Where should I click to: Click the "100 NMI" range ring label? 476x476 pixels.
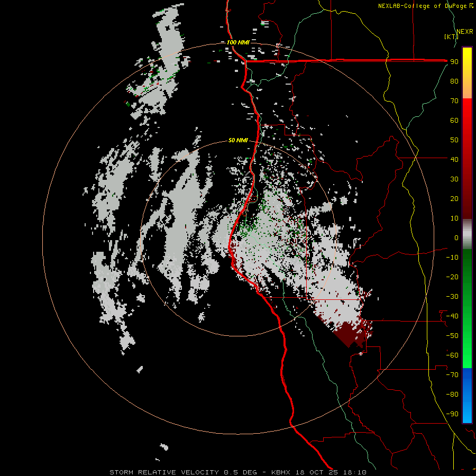click(238, 42)
